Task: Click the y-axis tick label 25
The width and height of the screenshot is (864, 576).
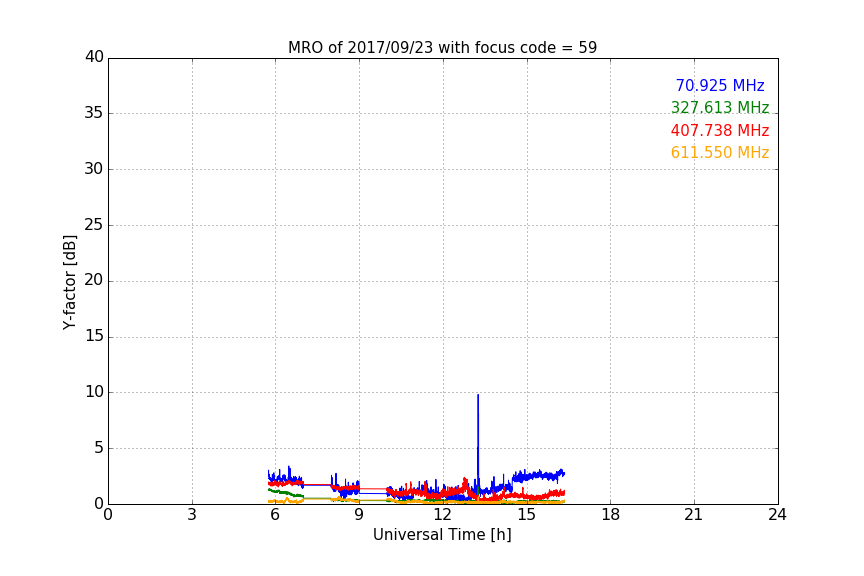Action: pos(94,225)
